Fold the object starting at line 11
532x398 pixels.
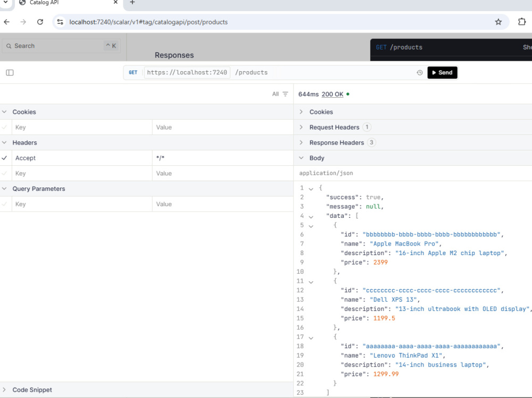coord(311,282)
